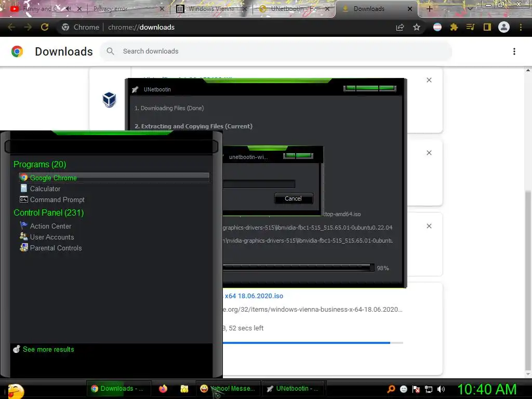Click the Extracting and Copying Files step

pos(193,126)
